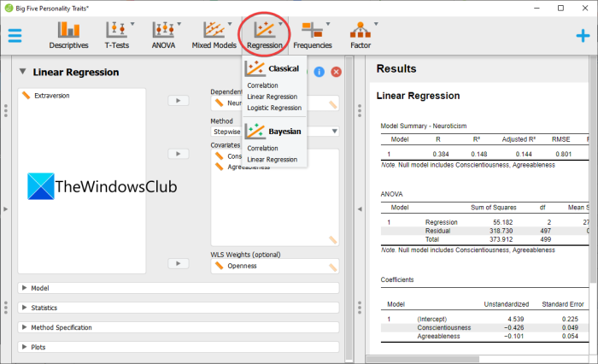Open the T-Tests module
598x364 pixels.
(117, 35)
